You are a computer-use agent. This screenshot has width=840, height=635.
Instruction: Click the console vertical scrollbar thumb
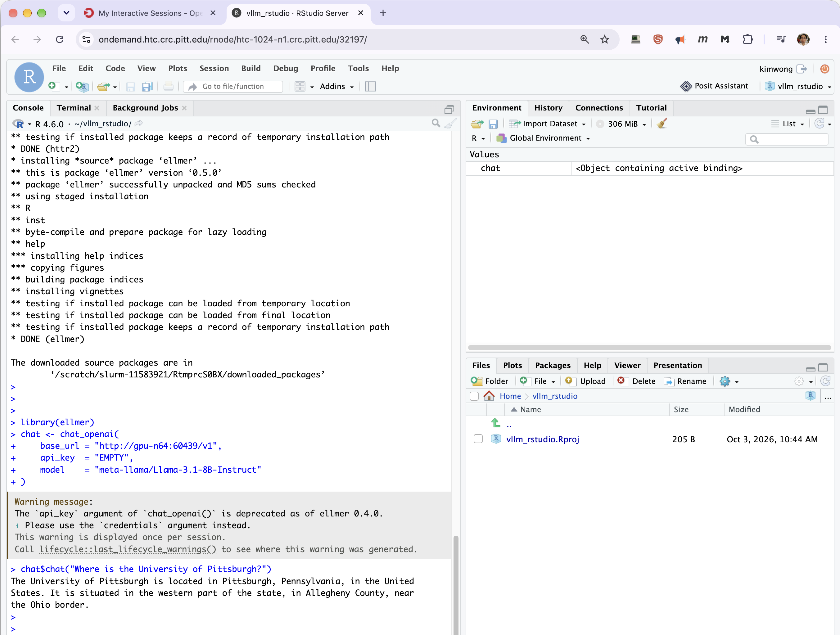point(456,585)
